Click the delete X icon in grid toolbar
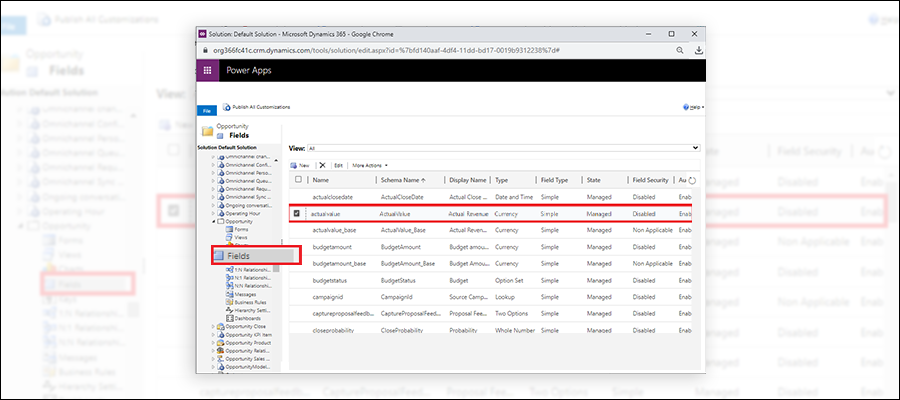900x400 pixels. [322, 164]
